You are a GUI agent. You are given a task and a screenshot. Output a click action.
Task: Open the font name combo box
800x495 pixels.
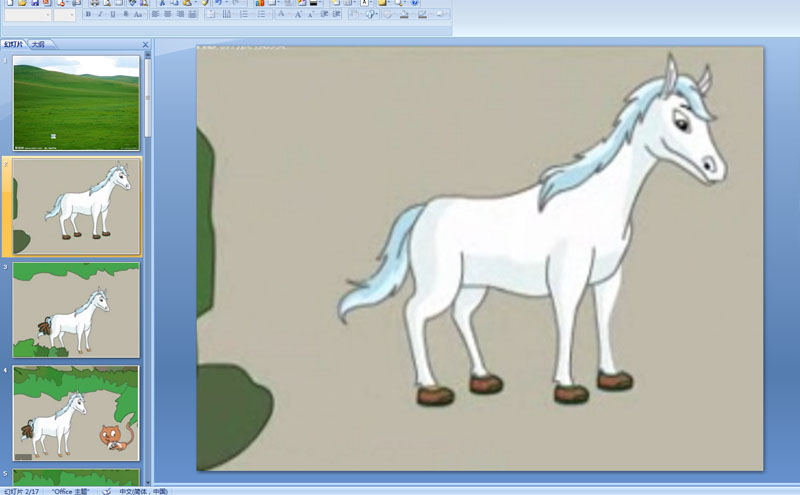[28, 15]
